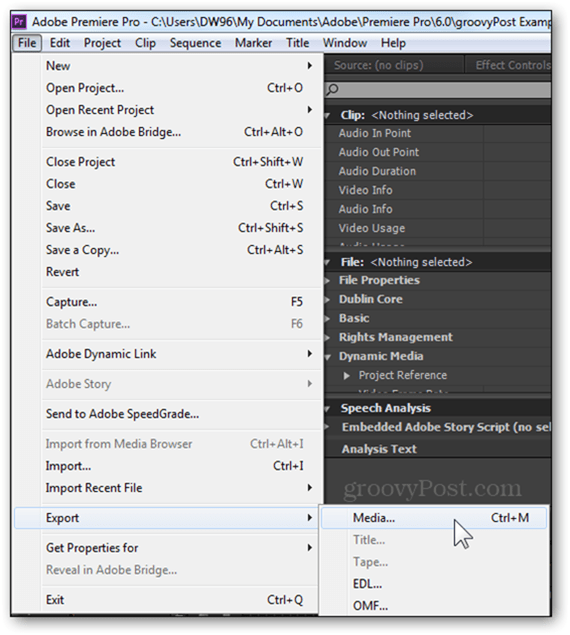570x635 pixels.
Task: Click the Video Usage row
Action: 438,228
